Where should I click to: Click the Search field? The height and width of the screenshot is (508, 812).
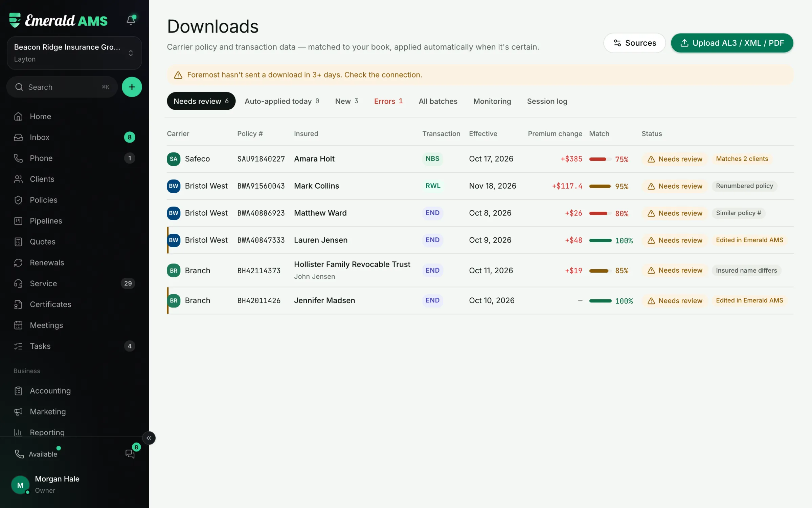click(62, 87)
